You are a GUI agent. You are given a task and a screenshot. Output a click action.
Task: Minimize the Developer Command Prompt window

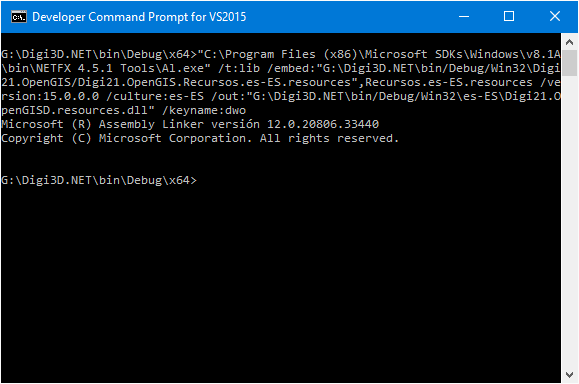464,17
